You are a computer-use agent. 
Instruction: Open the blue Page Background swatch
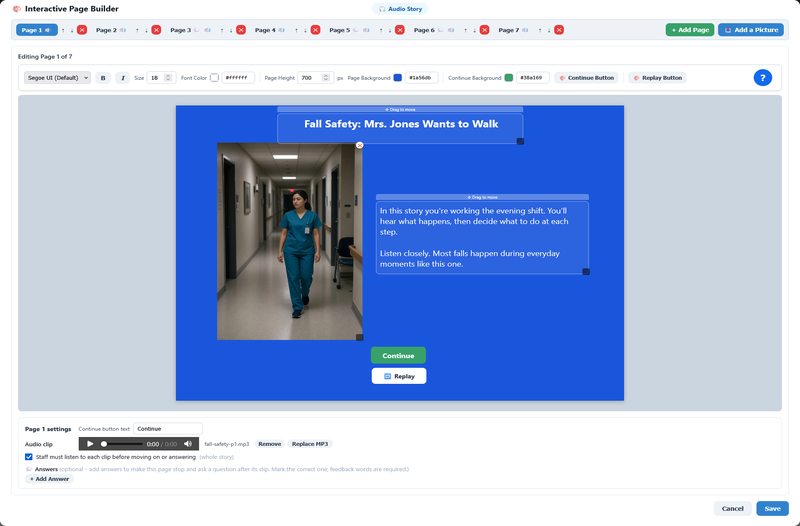pos(397,78)
